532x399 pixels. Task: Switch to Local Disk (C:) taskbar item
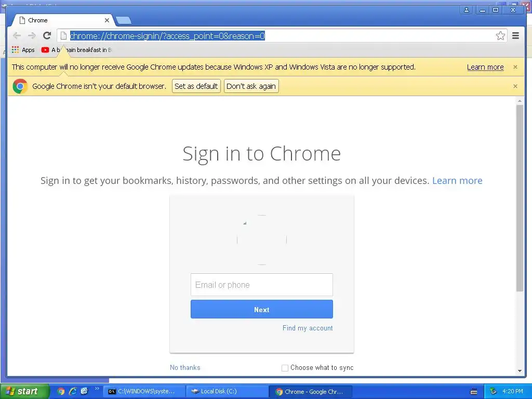(x=228, y=392)
